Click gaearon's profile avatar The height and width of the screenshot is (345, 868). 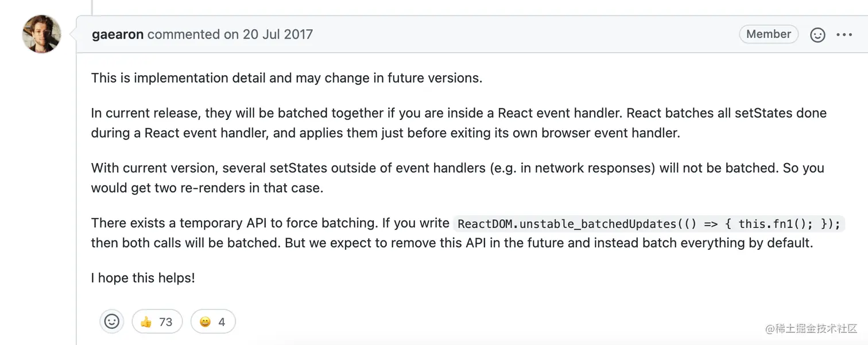[41, 34]
